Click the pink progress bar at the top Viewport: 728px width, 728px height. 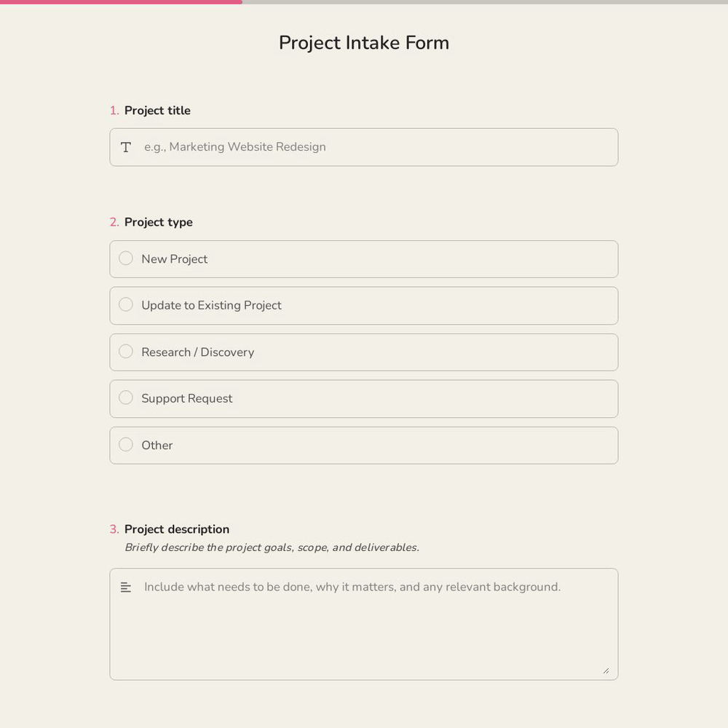pyautogui.click(x=121, y=2)
